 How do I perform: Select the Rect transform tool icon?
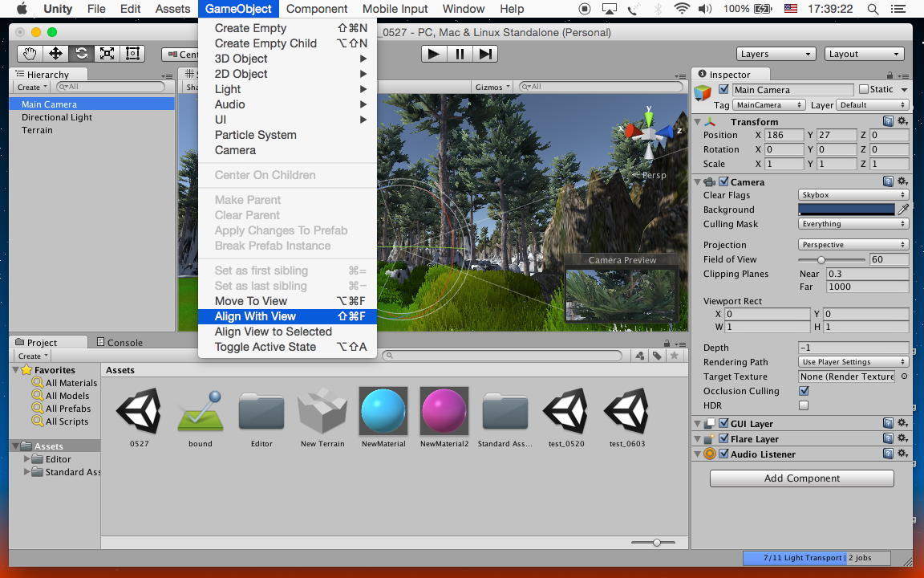tap(132, 54)
